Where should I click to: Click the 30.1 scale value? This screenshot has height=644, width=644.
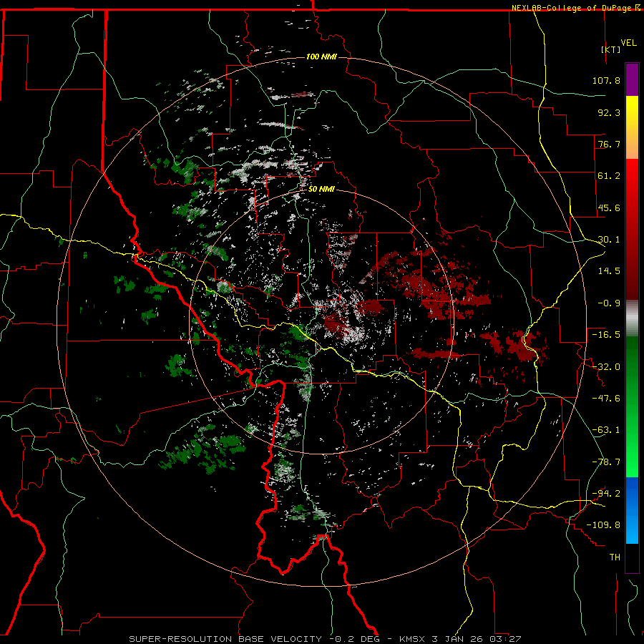[609, 240]
